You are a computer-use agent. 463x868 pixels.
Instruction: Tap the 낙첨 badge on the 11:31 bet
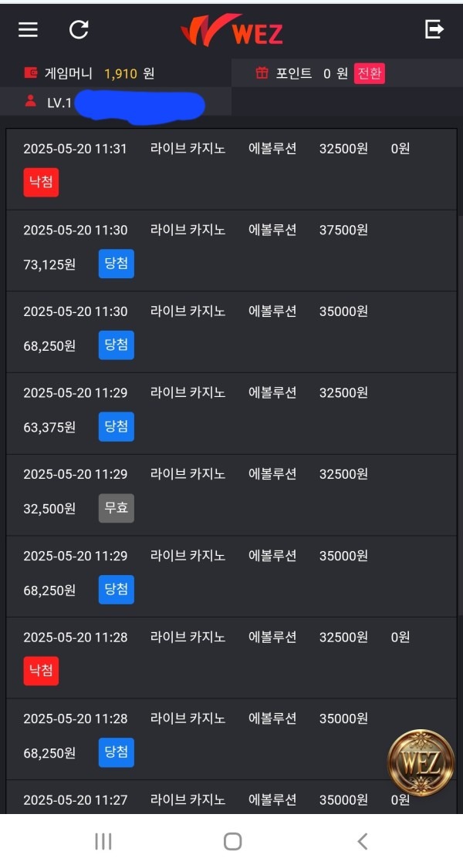[40, 183]
